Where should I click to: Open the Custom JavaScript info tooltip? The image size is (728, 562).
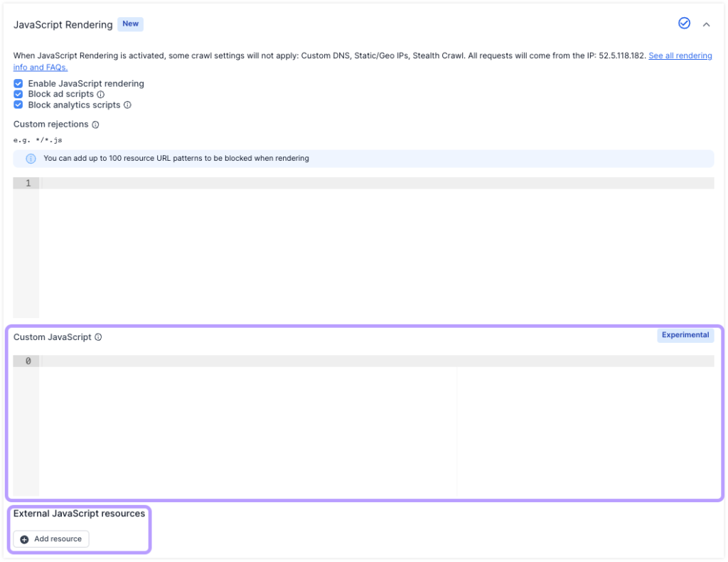(x=99, y=336)
